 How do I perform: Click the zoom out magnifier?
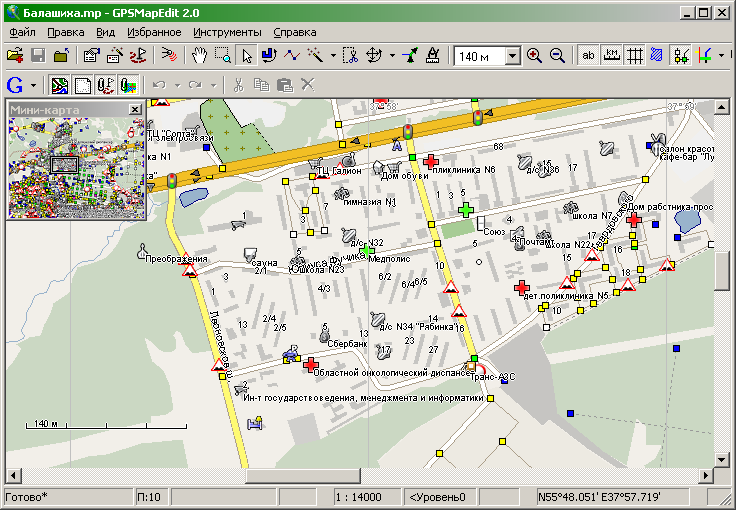557,56
